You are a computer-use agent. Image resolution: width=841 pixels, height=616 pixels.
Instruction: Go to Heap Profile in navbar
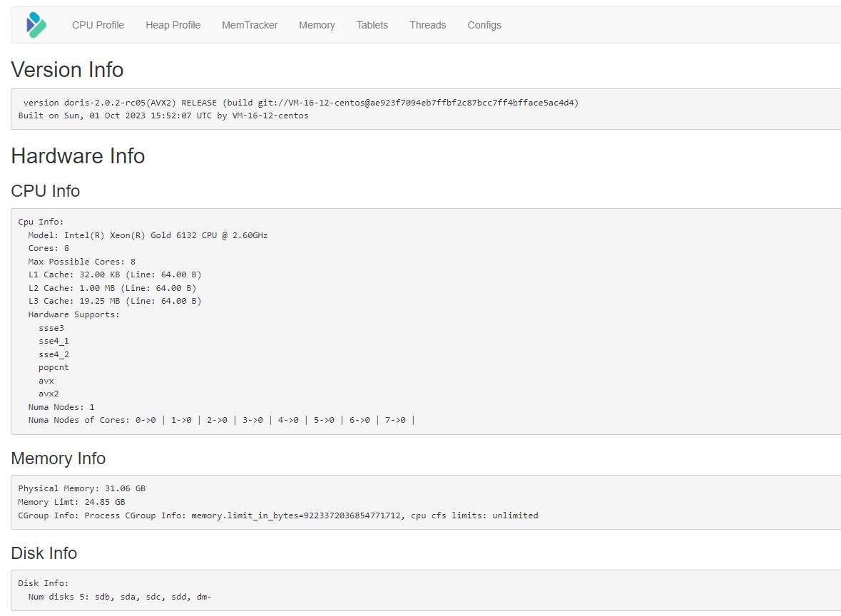173,25
